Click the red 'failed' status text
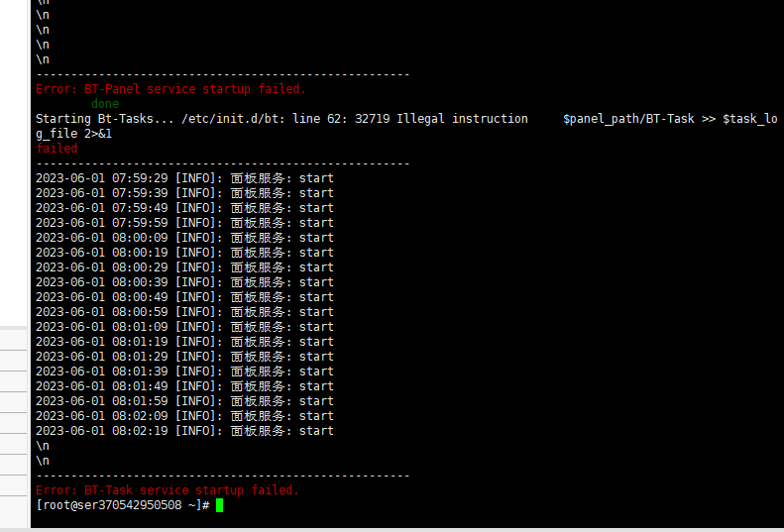 [56, 149]
